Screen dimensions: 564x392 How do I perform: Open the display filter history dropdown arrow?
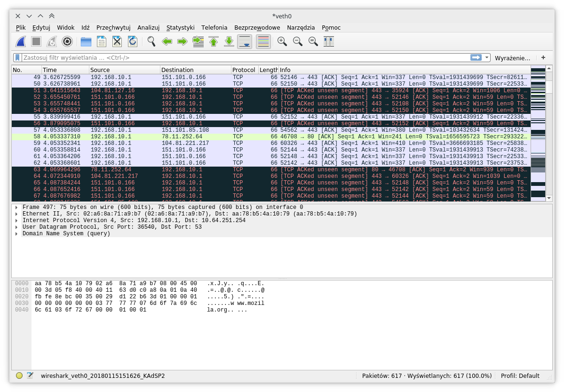(x=486, y=58)
